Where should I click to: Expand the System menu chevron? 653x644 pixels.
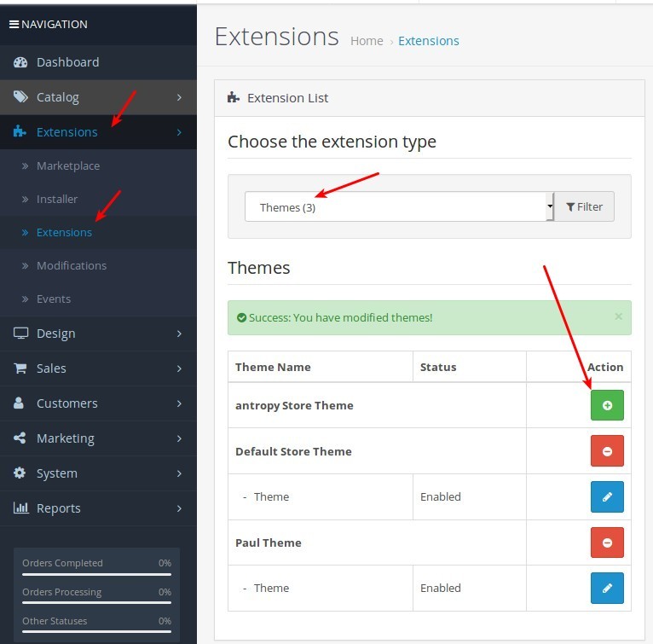pyautogui.click(x=179, y=473)
